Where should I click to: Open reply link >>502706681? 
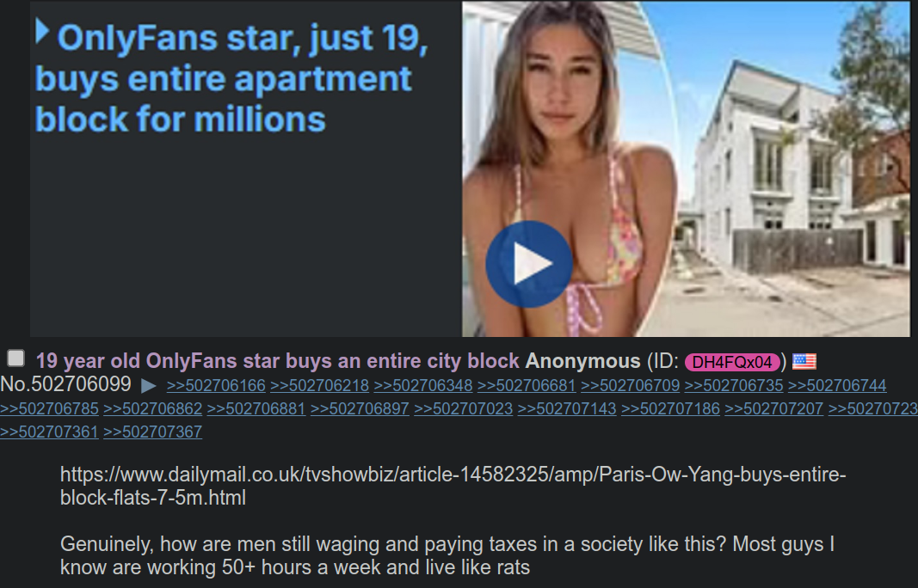(x=527, y=386)
